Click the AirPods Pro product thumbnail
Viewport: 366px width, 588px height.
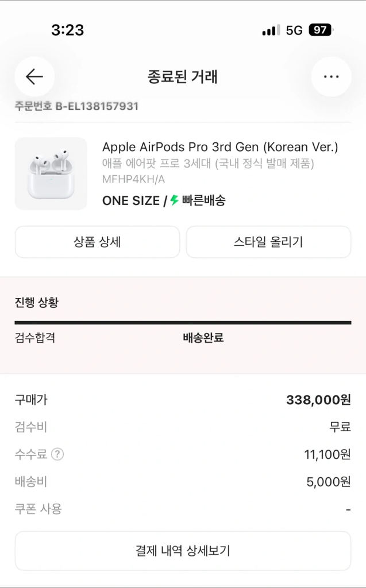pyautogui.click(x=51, y=173)
